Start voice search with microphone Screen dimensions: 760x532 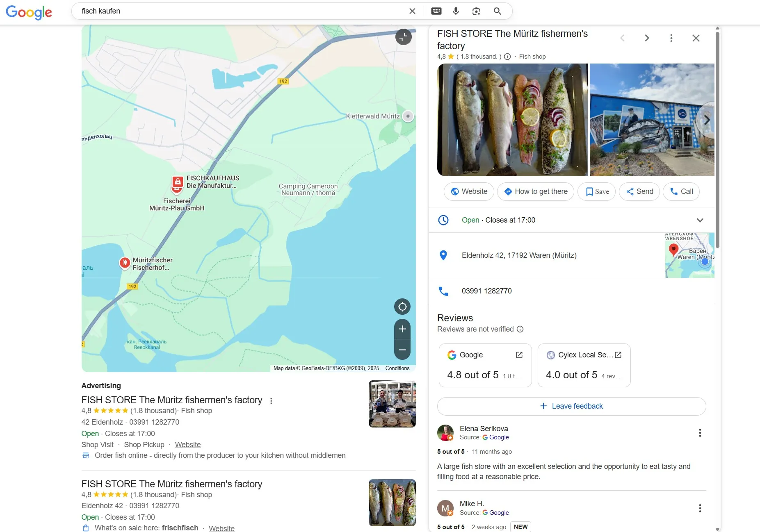(x=456, y=11)
